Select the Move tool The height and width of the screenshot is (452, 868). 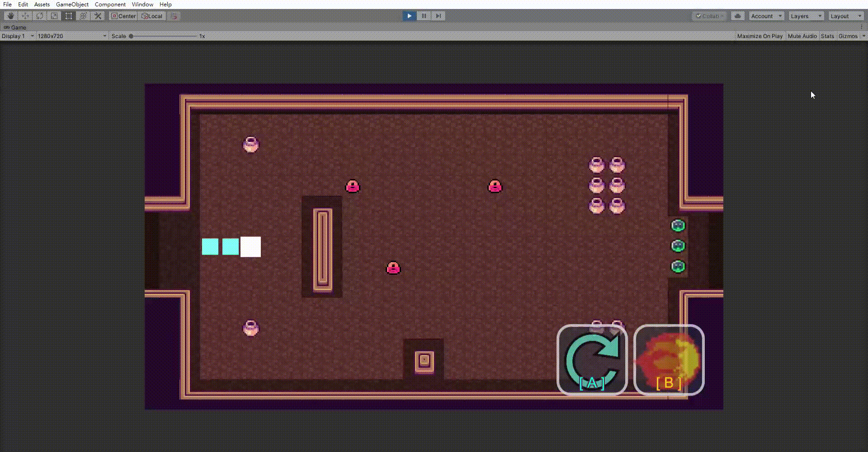tap(25, 16)
